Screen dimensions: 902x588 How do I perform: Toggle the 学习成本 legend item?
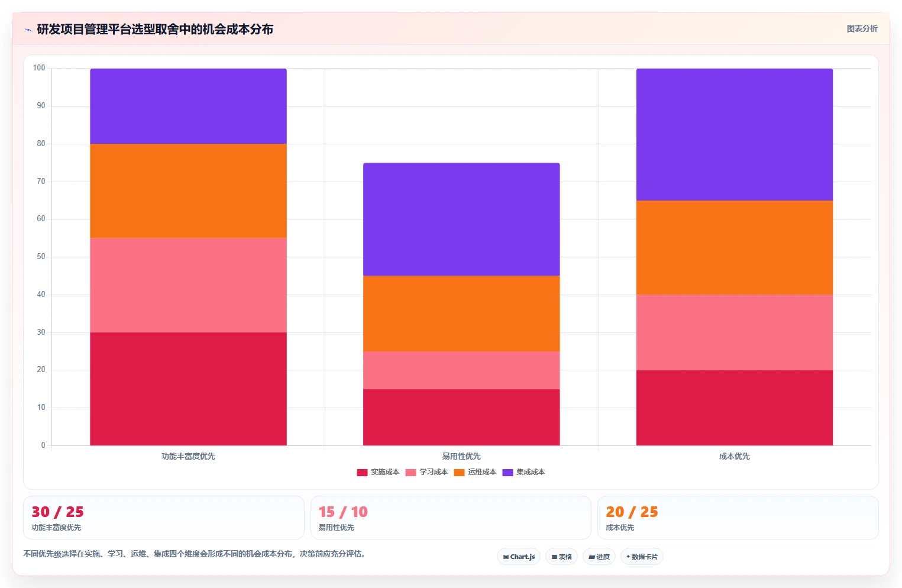[426, 472]
